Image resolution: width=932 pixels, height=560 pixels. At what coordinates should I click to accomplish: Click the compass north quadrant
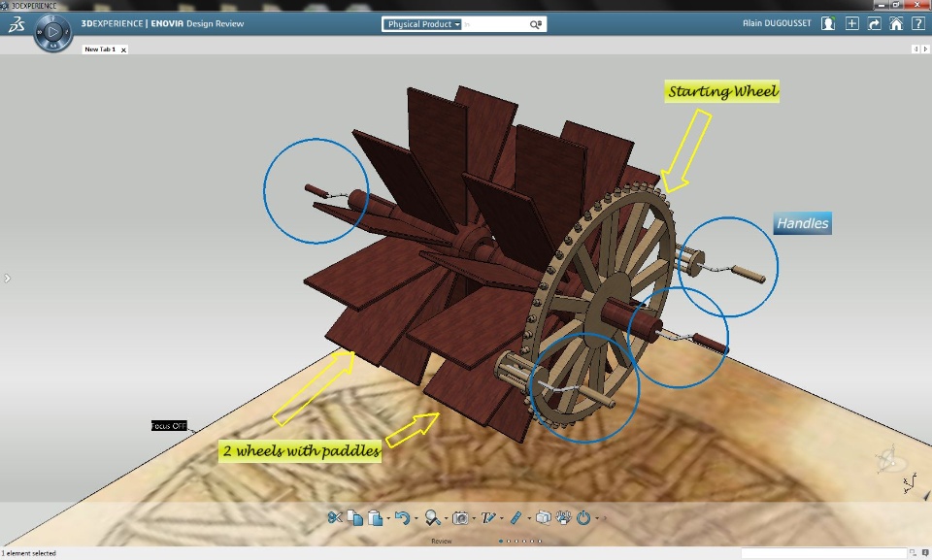coord(52,18)
